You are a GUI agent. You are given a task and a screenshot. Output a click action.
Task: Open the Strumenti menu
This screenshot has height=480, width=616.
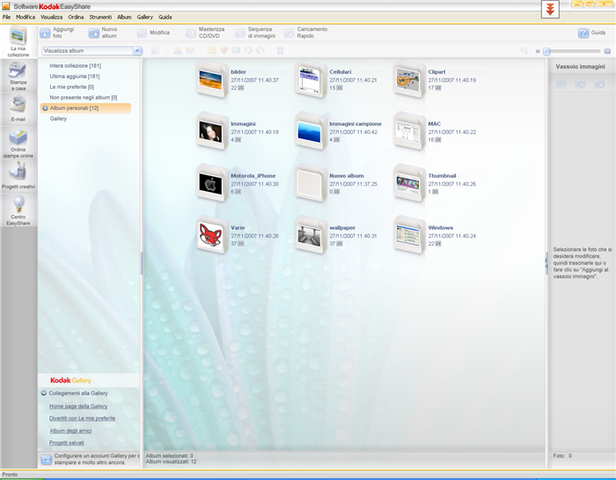tap(101, 17)
